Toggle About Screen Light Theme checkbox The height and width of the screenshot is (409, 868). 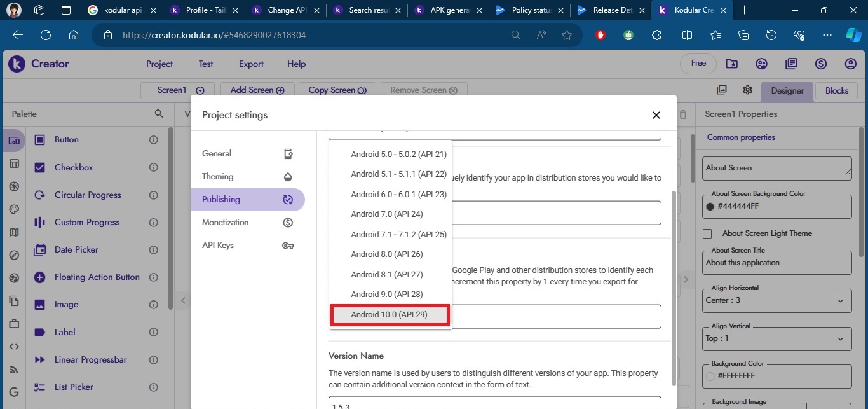[707, 233]
